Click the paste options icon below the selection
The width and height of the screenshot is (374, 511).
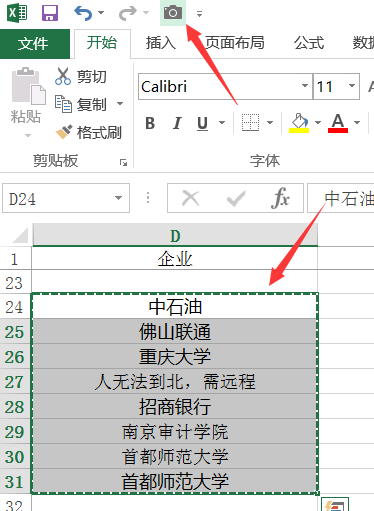[x=335, y=504]
